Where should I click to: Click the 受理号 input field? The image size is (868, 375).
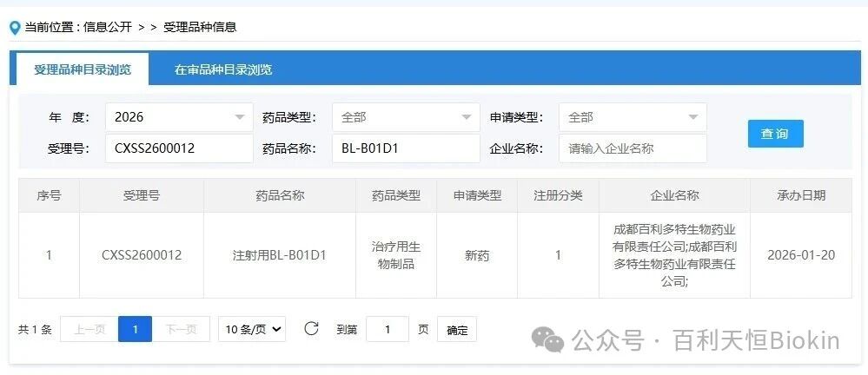[179, 148]
